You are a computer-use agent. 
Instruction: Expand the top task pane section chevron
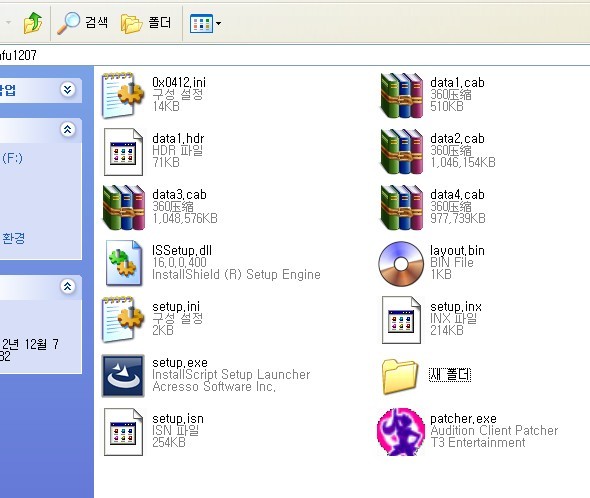68,90
